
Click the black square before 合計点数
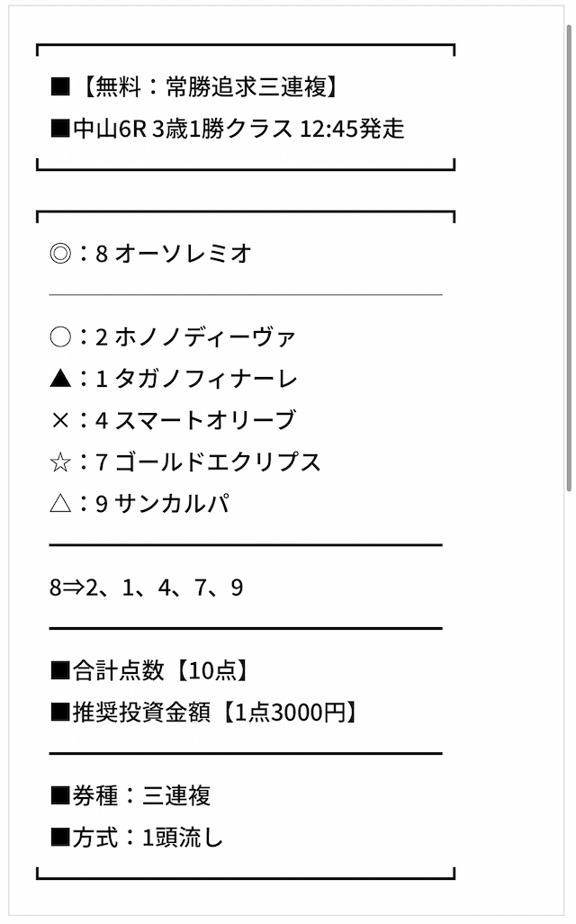[x=60, y=670]
